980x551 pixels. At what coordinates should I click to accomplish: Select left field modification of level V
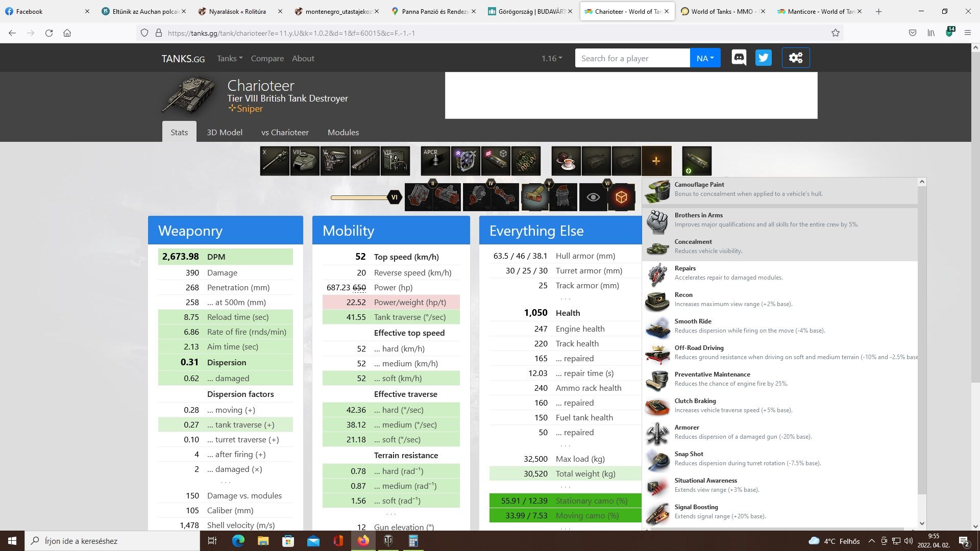click(x=535, y=197)
